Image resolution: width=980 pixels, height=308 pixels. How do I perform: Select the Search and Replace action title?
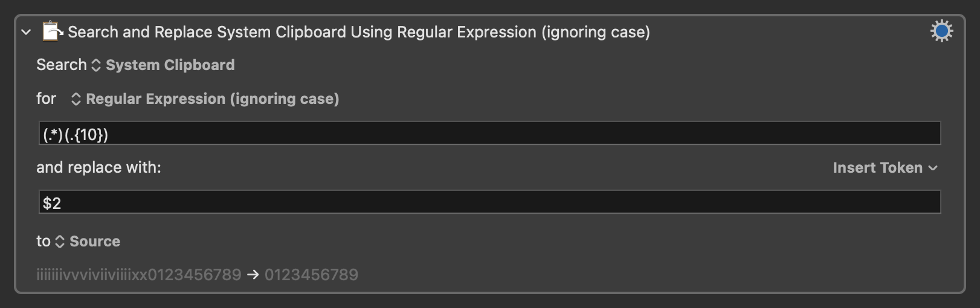click(x=358, y=32)
